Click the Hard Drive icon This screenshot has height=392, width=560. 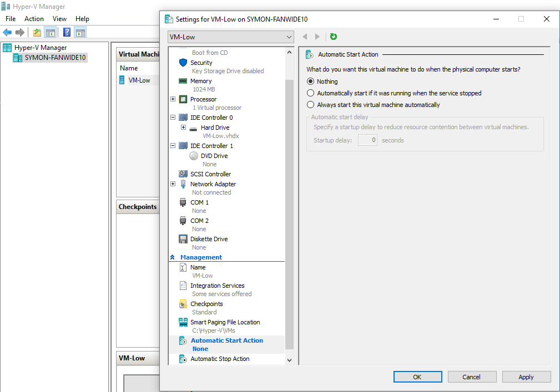[x=193, y=128]
